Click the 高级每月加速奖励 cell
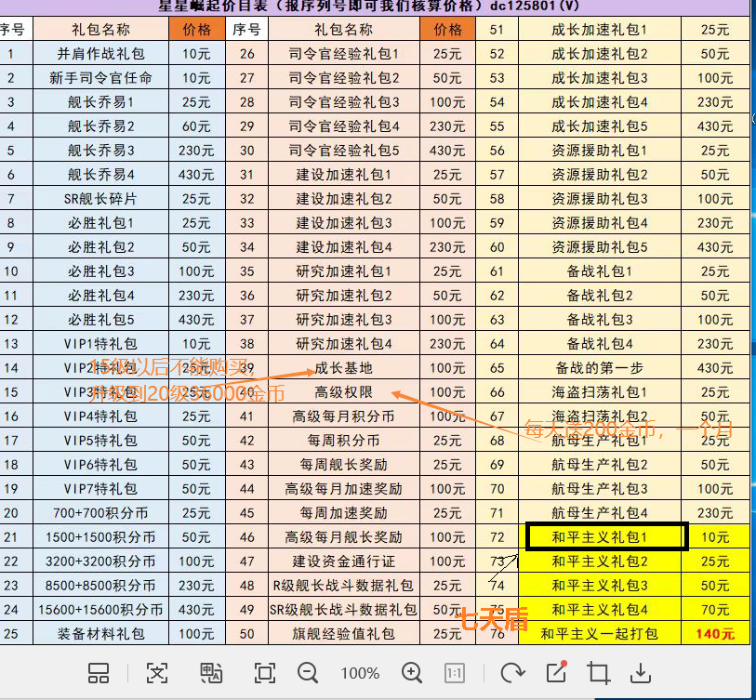The height and width of the screenshot is (700, 756). 344,488
